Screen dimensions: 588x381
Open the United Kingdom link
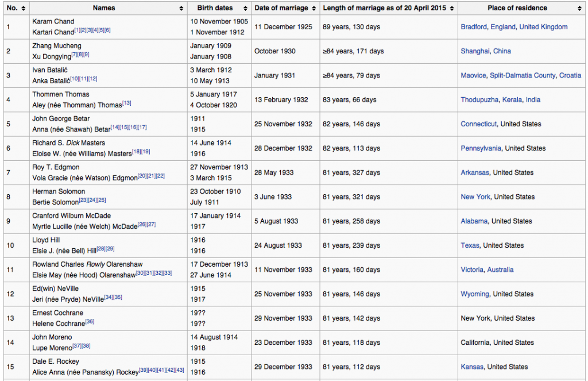(543, 26)
